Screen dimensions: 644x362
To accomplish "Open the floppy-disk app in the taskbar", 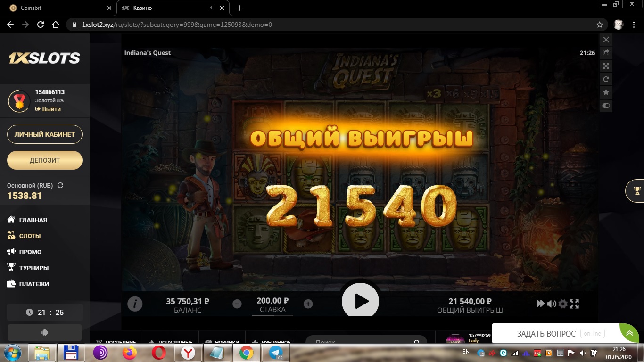I will [71, 353].
